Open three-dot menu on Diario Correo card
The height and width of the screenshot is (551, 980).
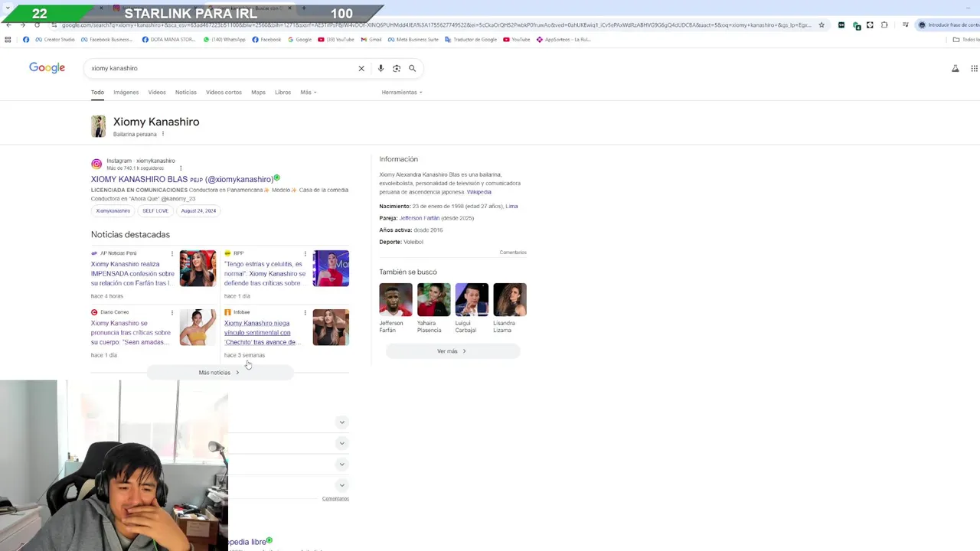pyautogui.click(x=171, y=312)
